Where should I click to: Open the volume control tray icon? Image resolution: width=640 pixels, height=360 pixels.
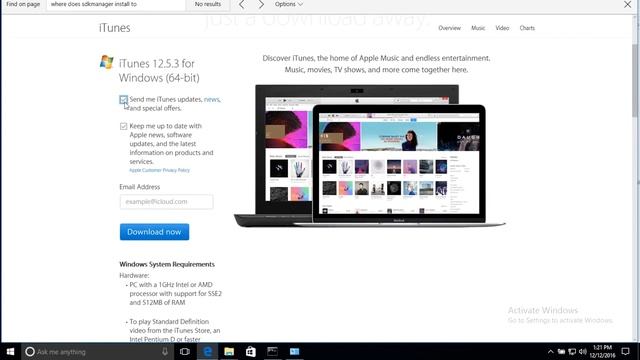click(583, 351)
